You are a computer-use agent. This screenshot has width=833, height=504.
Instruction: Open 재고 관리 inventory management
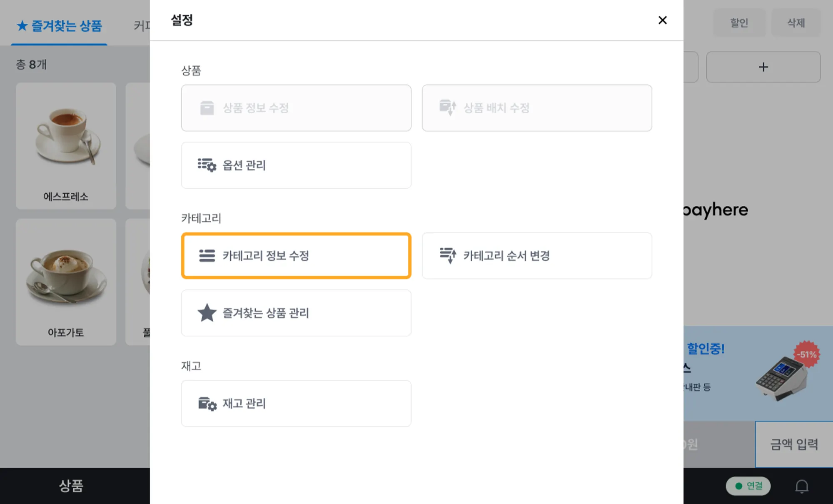[296, 404]
